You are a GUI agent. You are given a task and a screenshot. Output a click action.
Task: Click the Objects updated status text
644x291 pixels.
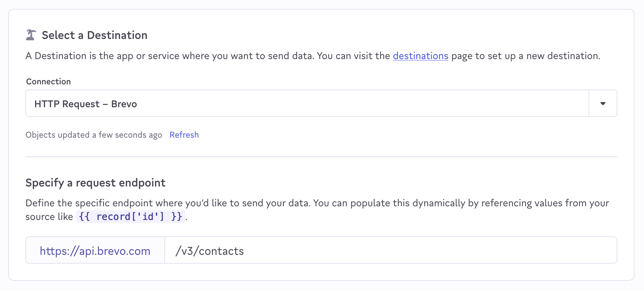[x=57, y=135]
